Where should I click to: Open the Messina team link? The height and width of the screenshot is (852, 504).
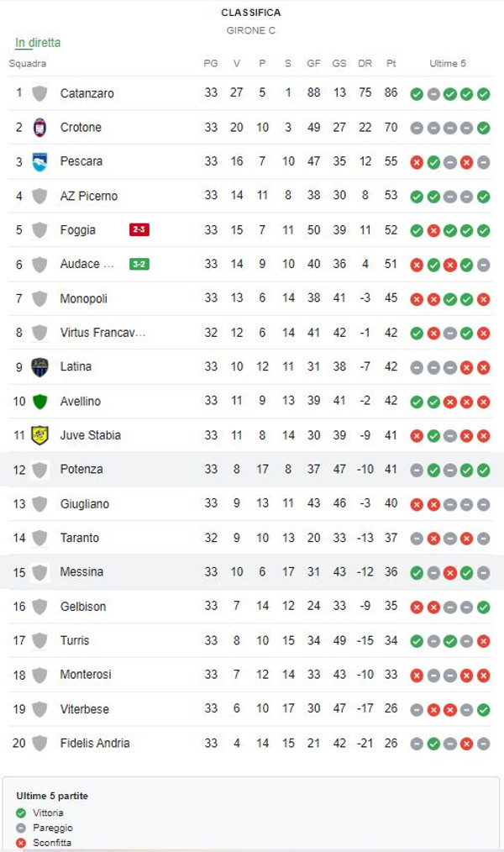point(81,572)
